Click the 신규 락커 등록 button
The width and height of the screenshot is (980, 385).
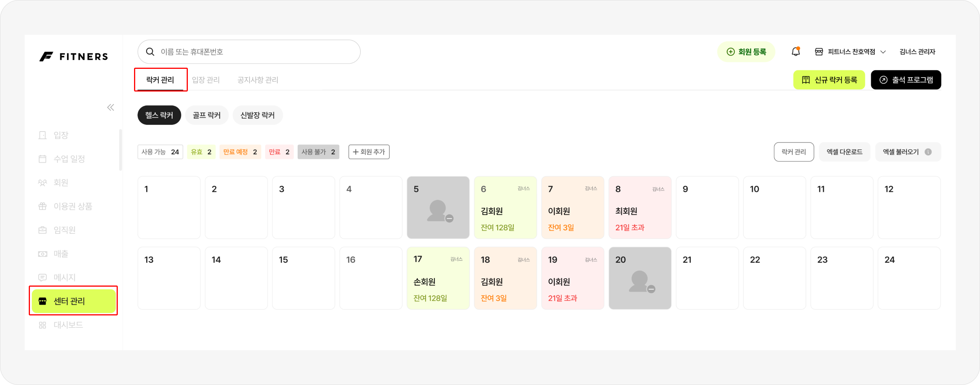pos(829,80)
